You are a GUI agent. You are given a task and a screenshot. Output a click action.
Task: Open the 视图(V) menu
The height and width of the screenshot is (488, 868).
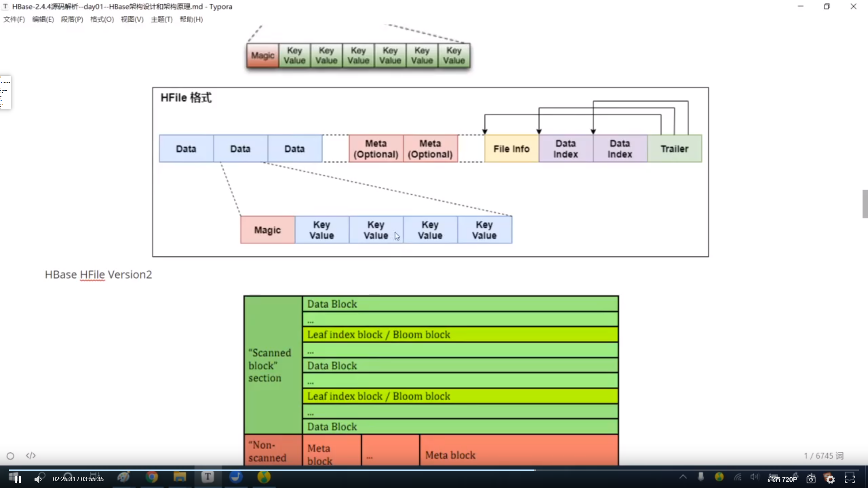(x=132, y=19)
